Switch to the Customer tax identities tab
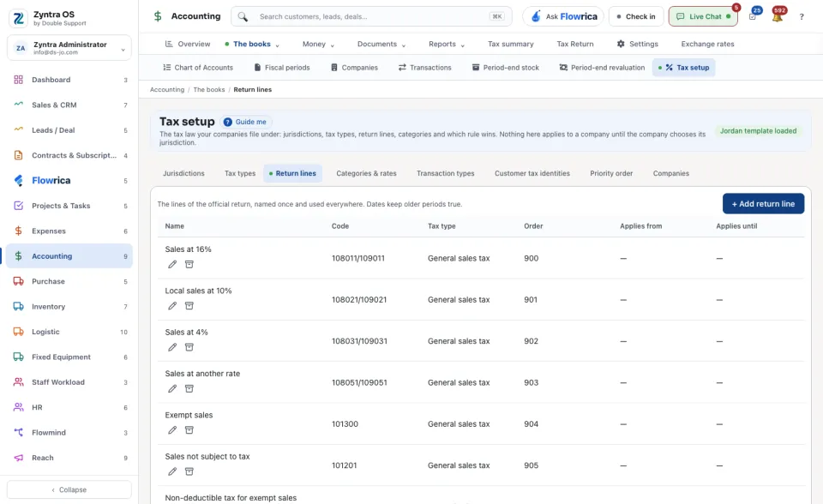The image size is (823, 504). [532, 173]
